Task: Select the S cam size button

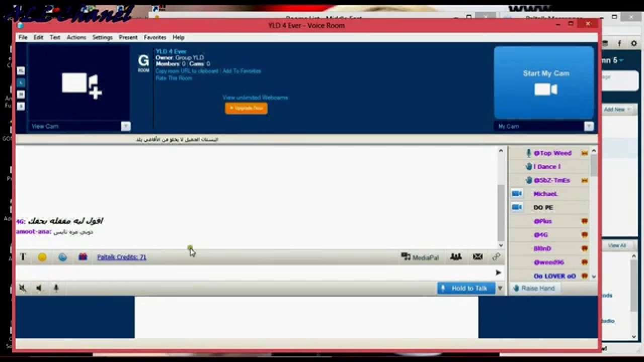Action: [x=21, y=106]
